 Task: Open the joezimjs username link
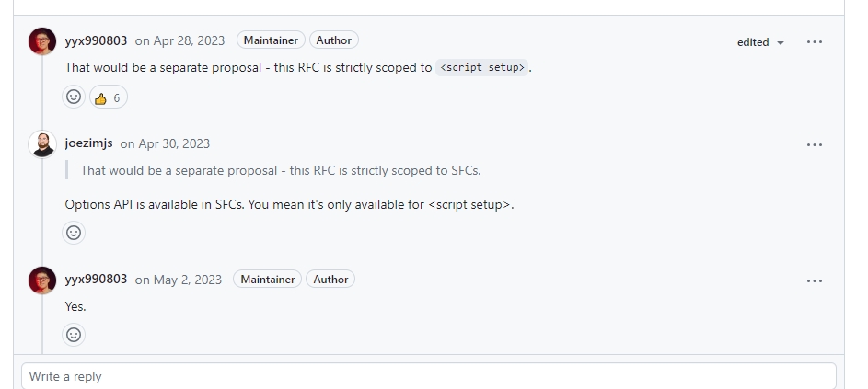(x=88, y=143)
